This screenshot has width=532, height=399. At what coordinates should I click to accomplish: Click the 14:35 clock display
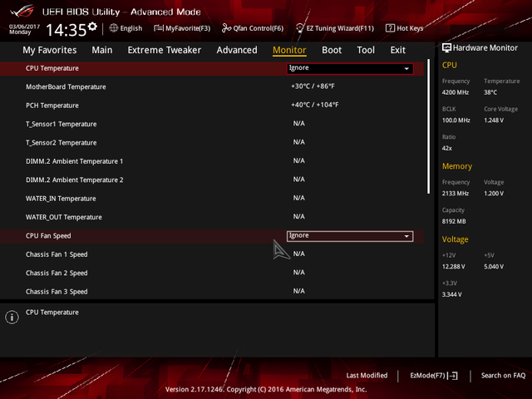pyautogui.click(x=66, y=30)
